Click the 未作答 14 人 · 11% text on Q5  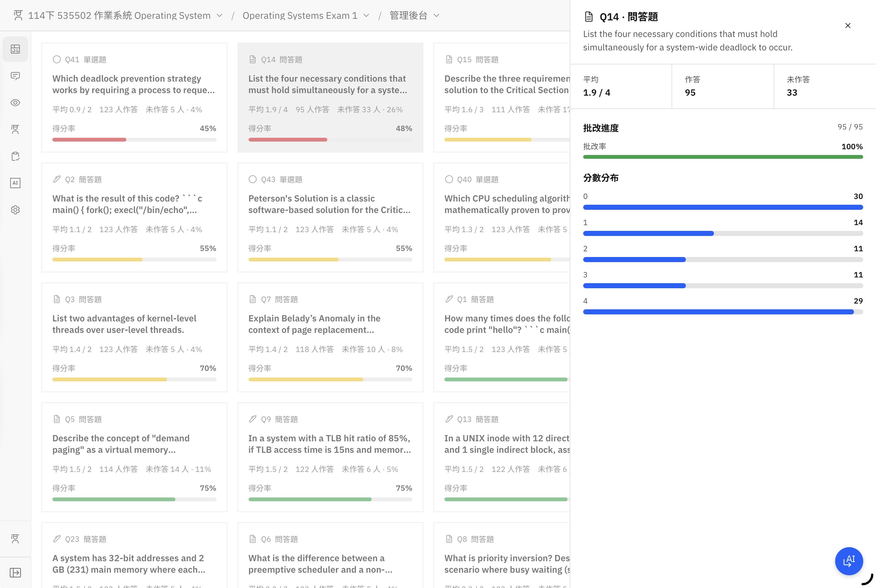click(178, 469)
